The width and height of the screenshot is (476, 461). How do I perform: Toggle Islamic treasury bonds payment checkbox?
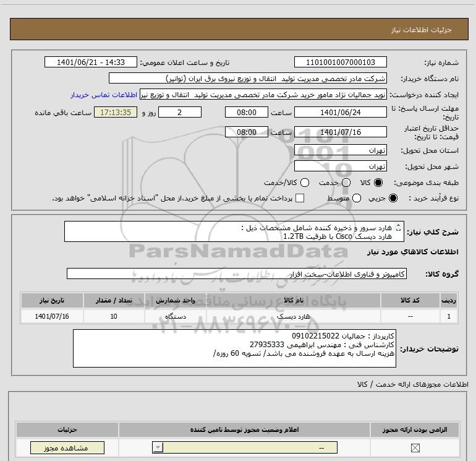click(x=300, y=198)
